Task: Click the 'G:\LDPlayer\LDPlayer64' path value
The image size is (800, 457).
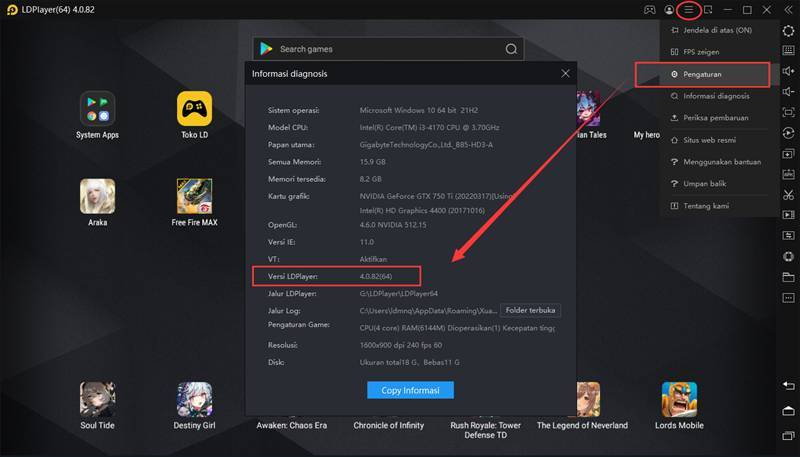Action: (398, 294)
